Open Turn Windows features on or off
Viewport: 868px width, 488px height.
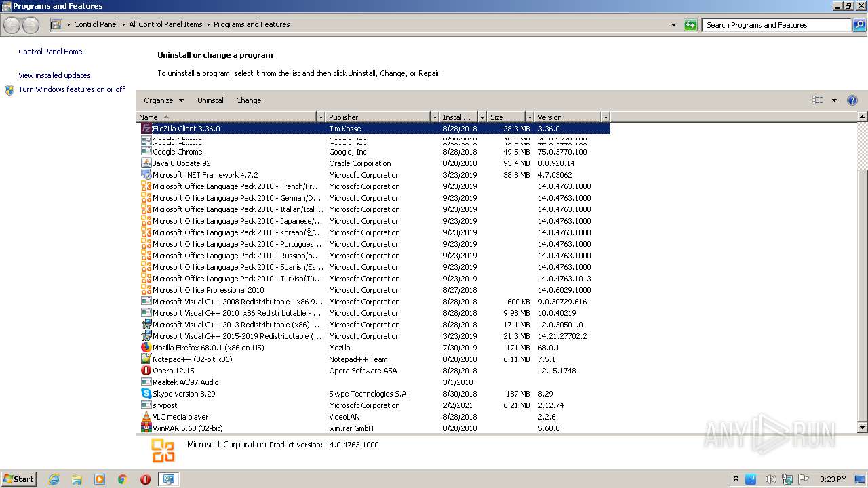click(x=72, y=89)
